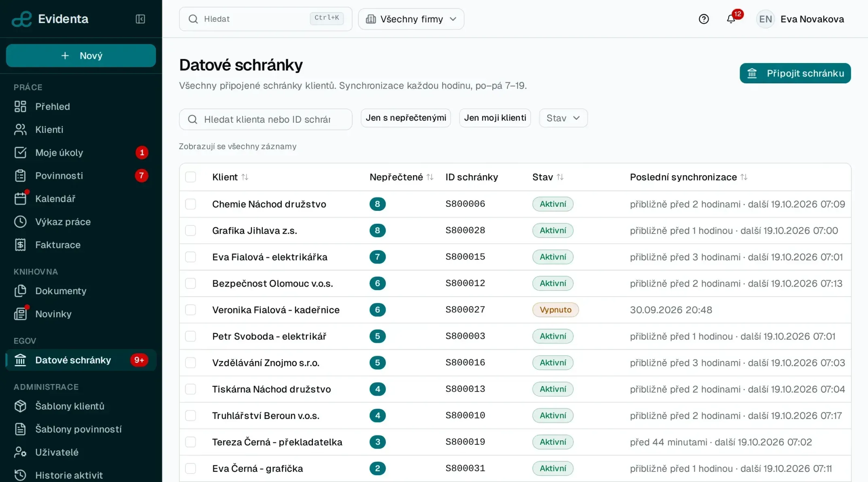Viewport: 868px width, 482px height.
Task: Check the Tereza Černá - překladatelka row checkbox
Action: pos(190,442)
